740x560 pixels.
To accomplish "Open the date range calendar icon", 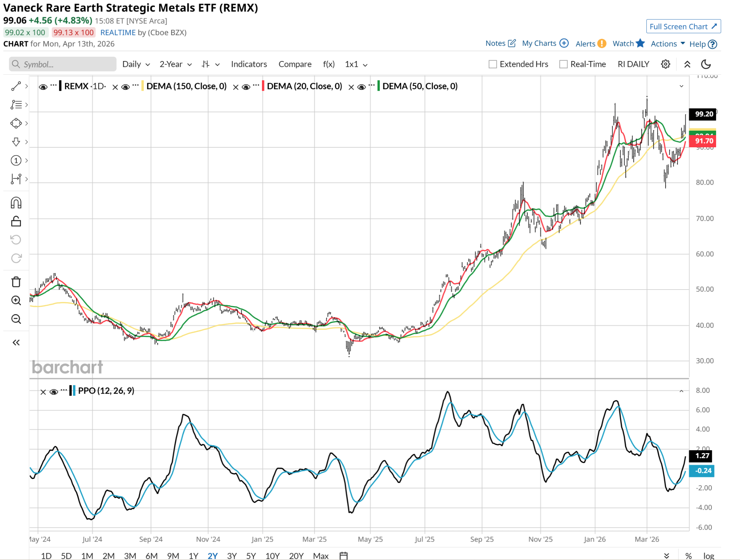I will 343,556.
